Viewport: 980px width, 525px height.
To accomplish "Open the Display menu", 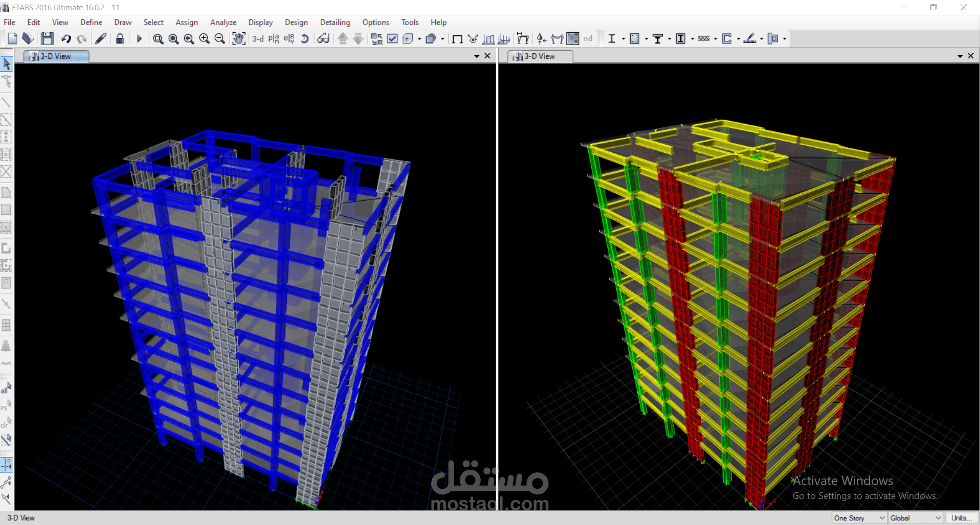I will tap(260, 22).
